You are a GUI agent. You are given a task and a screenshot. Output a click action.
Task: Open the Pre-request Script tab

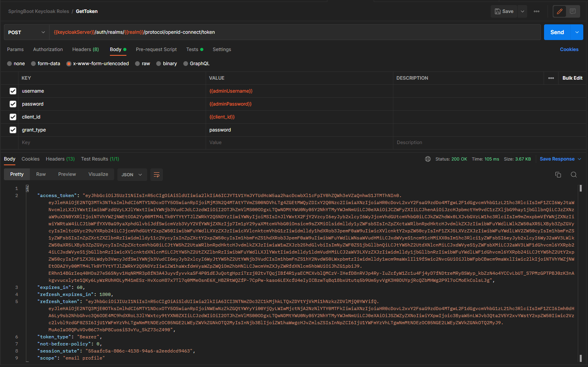pos(156,49)
